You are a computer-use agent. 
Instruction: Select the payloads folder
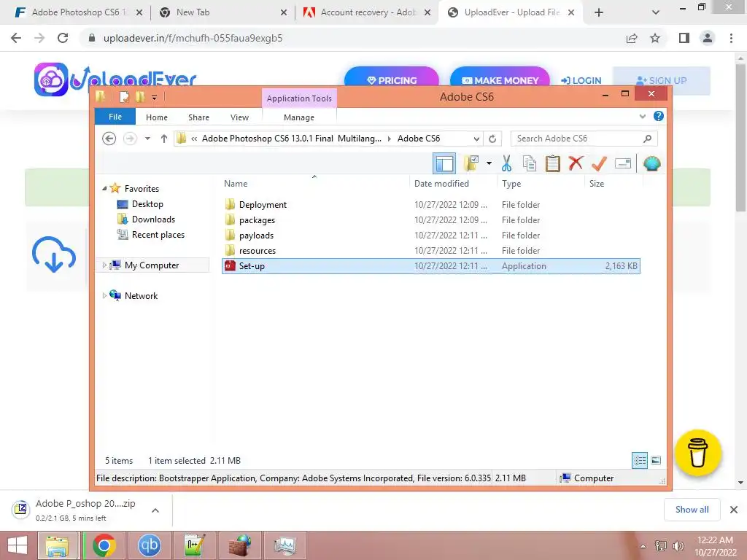[256, 236]
